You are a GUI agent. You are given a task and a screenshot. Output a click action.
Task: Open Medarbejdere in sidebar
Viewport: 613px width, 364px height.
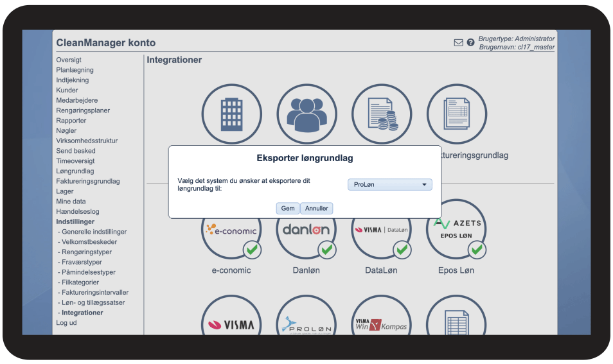tap(76, 100)
